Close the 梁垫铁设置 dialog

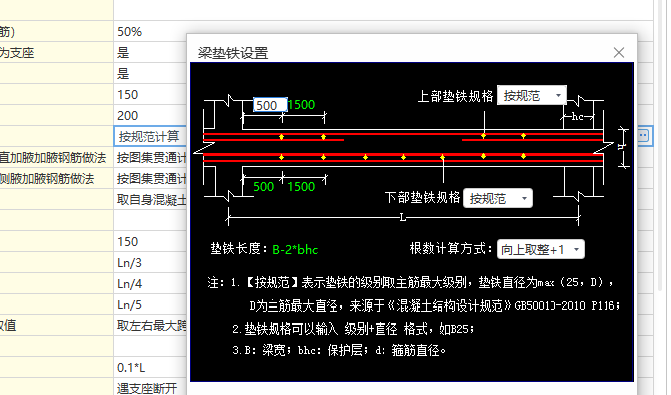click(x=618, y=53)
